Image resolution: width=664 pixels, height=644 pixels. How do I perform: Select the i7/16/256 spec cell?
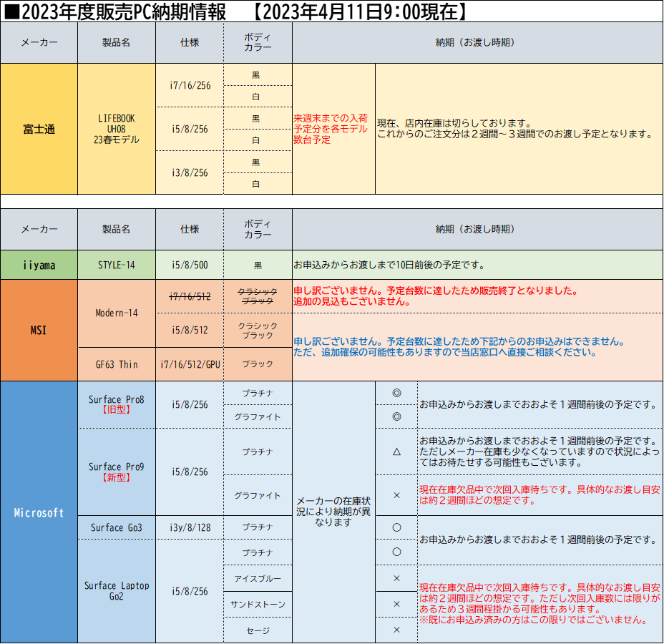[190, 86]
